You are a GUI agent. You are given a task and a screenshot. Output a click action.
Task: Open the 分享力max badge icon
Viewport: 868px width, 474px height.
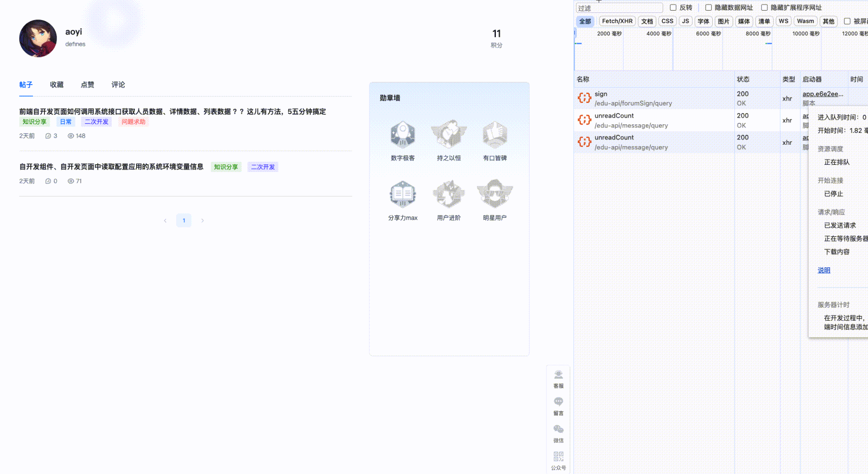point(403,194)
